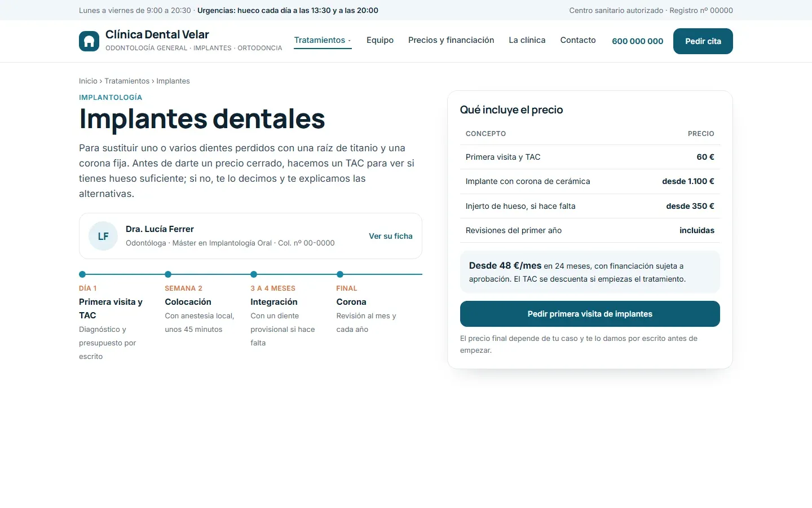Click the Desde 48 €/mes financing text
812x508 pixels.
[x=505, y=266]
